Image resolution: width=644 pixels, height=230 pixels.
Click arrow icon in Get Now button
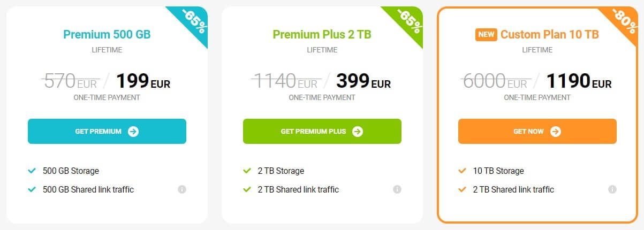[556, 132]
